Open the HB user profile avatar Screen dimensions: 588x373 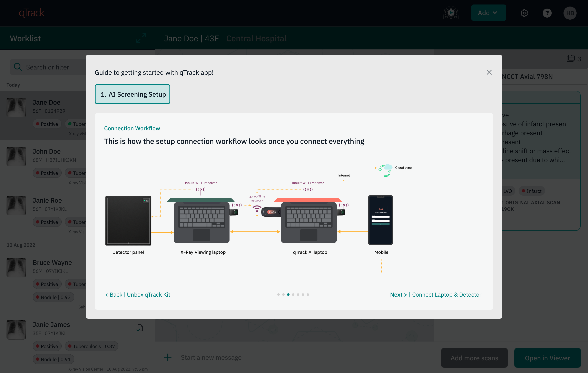(x=570, y=13)
